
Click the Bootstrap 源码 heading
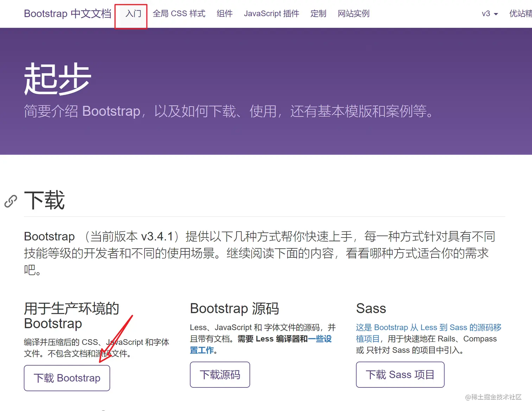pyautogui.click(x=234, y=309)
